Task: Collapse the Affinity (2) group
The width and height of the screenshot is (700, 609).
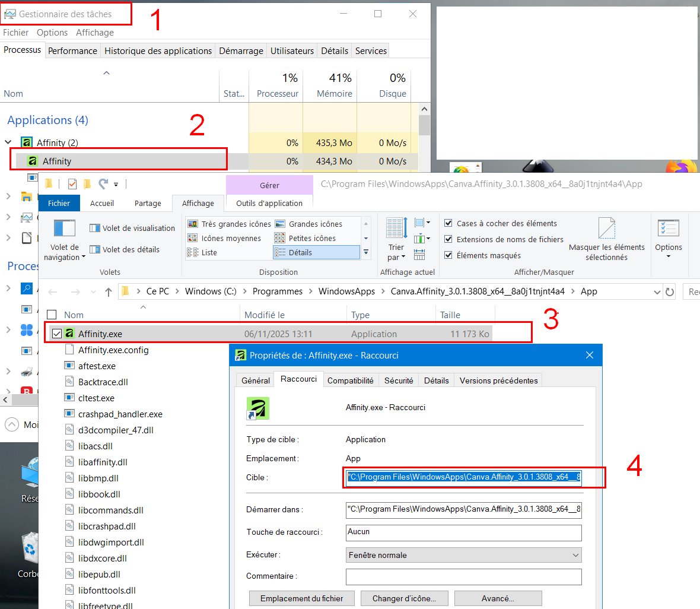Action: 8,142
